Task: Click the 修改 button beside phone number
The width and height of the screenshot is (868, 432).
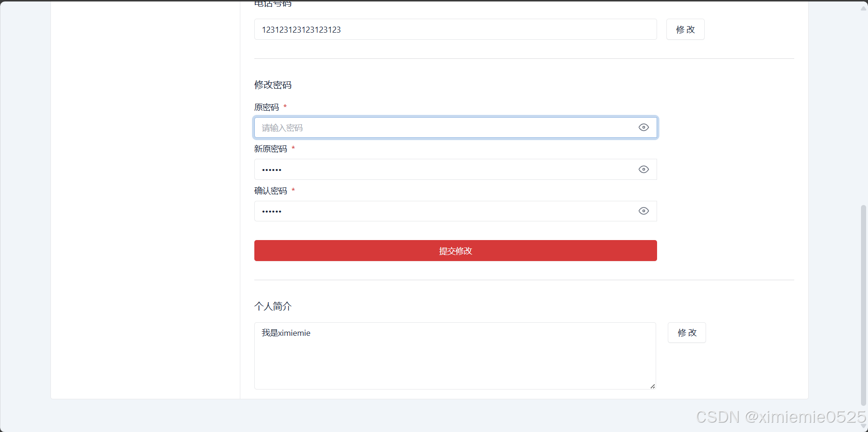Action: pyautogui.click(x=685, y=29)
